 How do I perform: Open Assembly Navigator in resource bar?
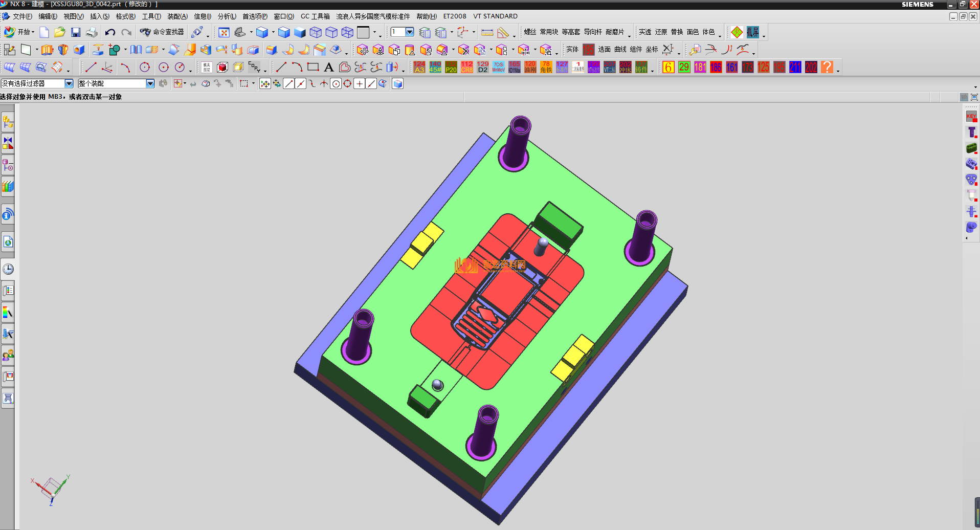[8, 123]
